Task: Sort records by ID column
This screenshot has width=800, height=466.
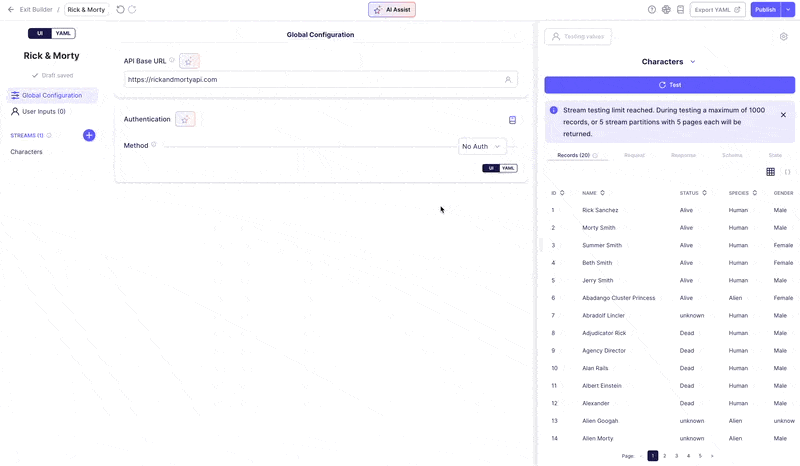Action: [x=562, y=193]
